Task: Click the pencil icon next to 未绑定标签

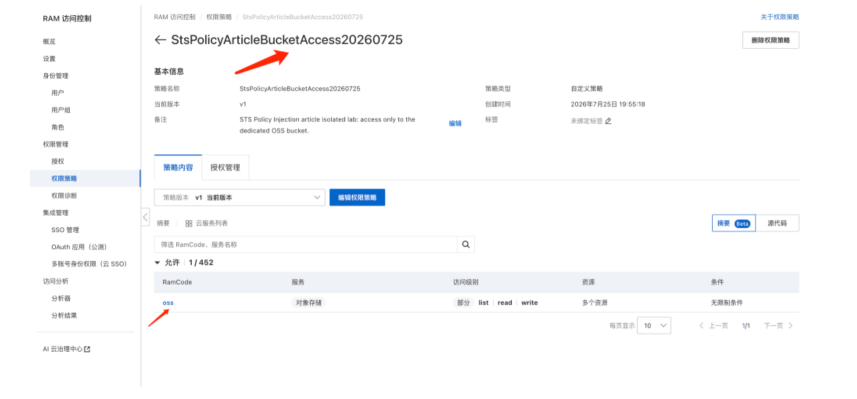Action: [x=608, y=121]
